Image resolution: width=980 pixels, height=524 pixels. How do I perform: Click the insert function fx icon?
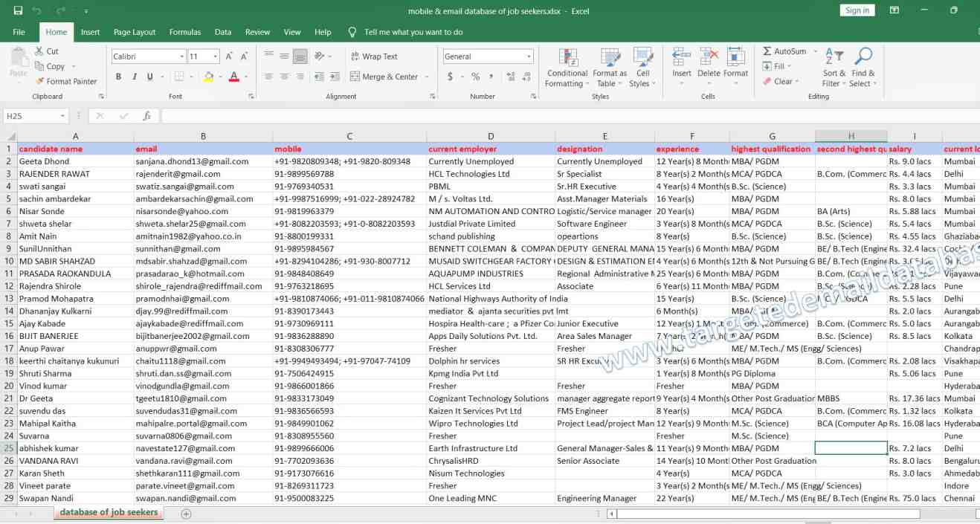point(147,116)
